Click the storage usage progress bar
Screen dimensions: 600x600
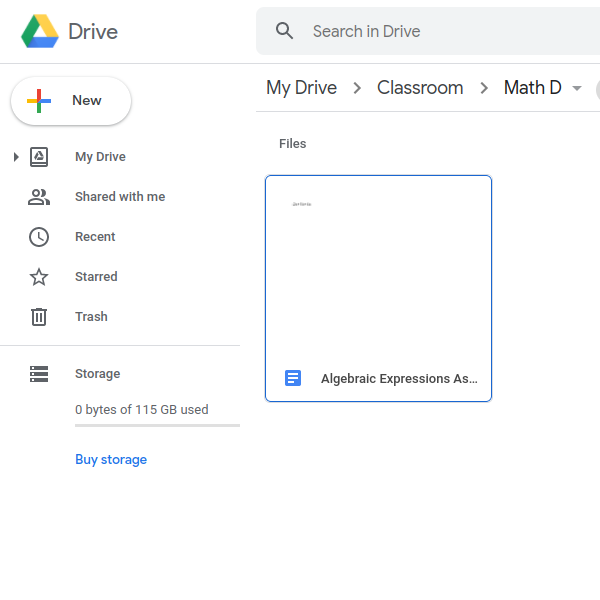click(157, 425)
